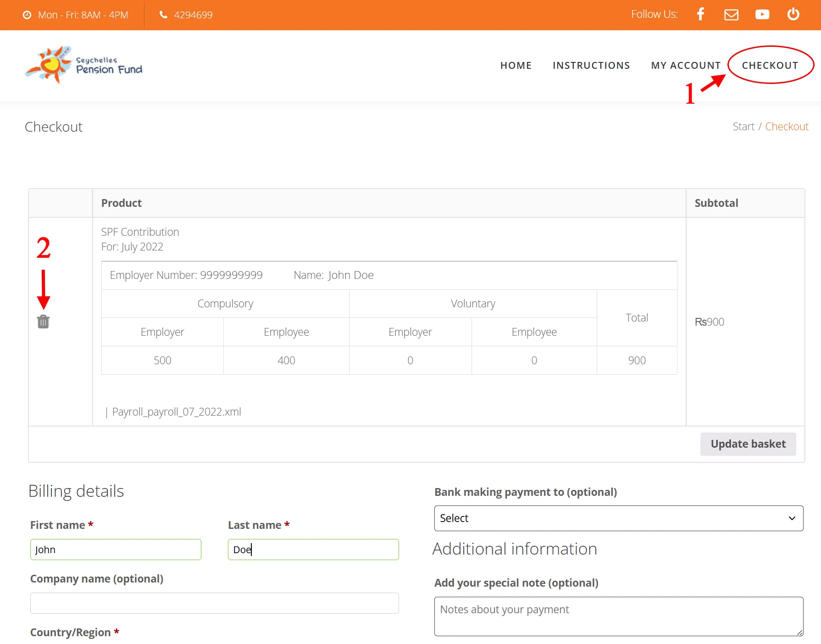Click the Seychelles Pension Fund logo
This screenshot has height=644, width=821.
click(84, 65)
